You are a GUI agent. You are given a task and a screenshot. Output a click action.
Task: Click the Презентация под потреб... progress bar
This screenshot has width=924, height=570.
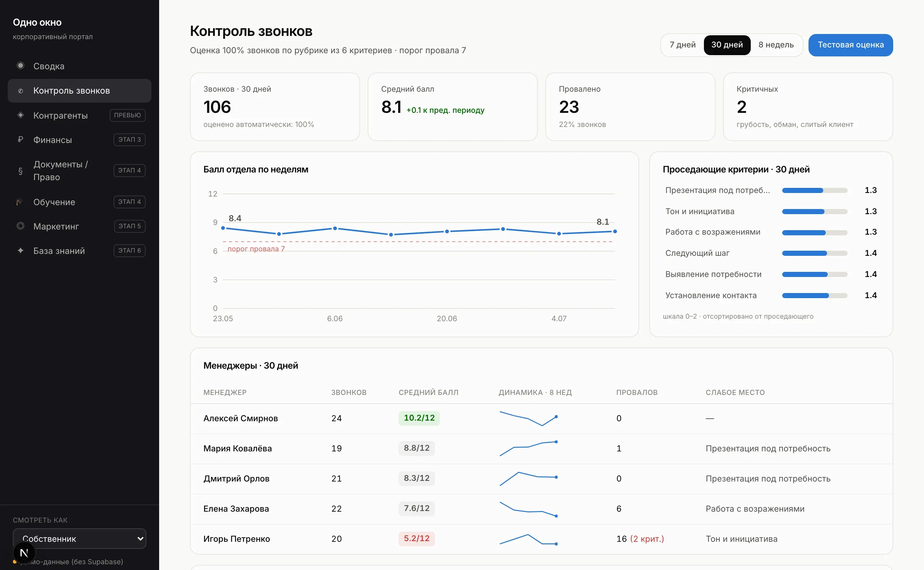[x=815, y=190]
